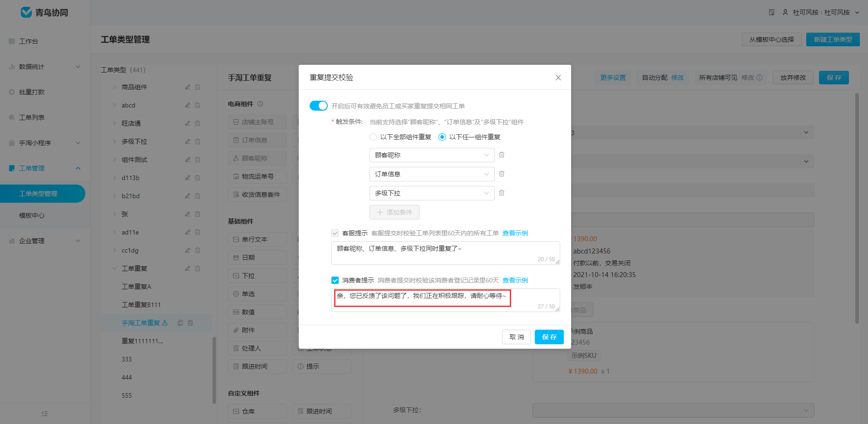Select '以下全部组件重复' radio option
This screenshot has width=868, height=424.
(x=373, y=137)
